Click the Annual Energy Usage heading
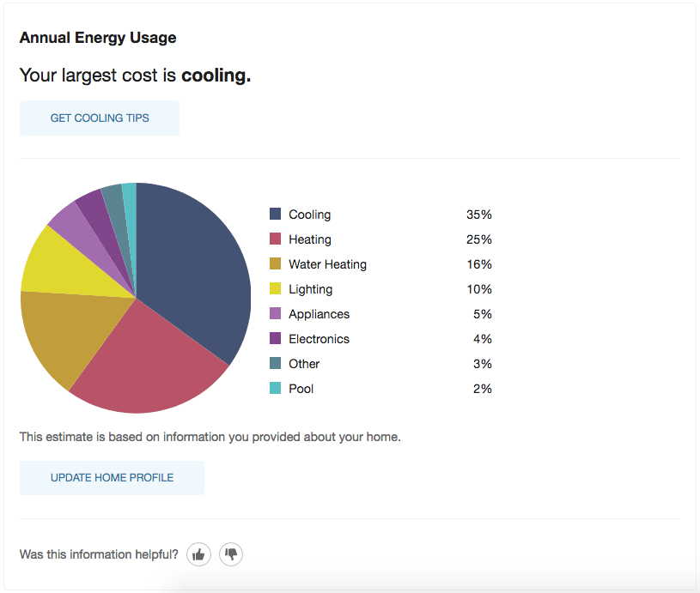Viewport: 700px width, 593px height. [97, 37]
